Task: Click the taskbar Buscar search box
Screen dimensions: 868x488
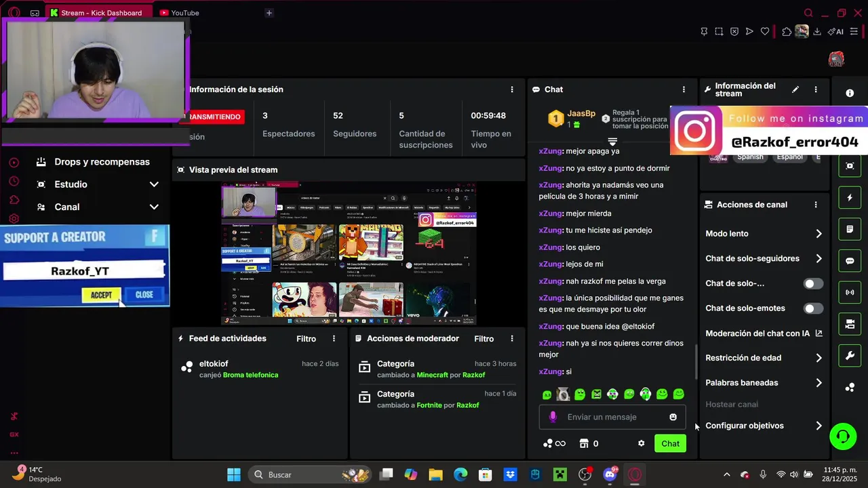Action: (x=311, y=474)
